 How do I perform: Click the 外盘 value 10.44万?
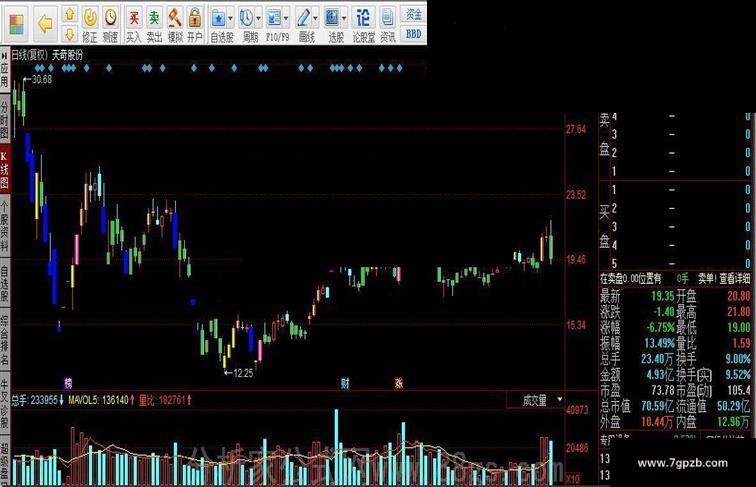tap(657, 422)
